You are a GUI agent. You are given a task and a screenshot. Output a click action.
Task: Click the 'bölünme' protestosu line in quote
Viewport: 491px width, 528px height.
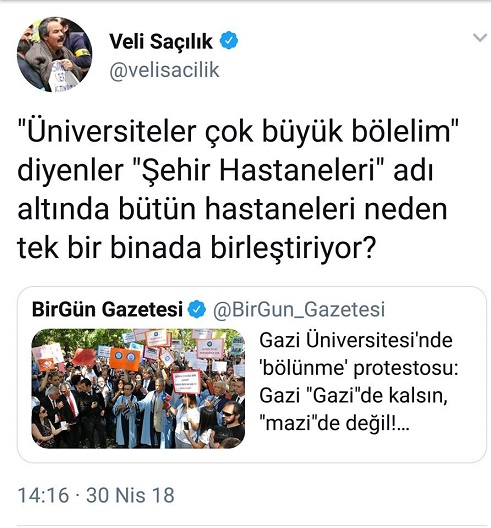(359, 368)
